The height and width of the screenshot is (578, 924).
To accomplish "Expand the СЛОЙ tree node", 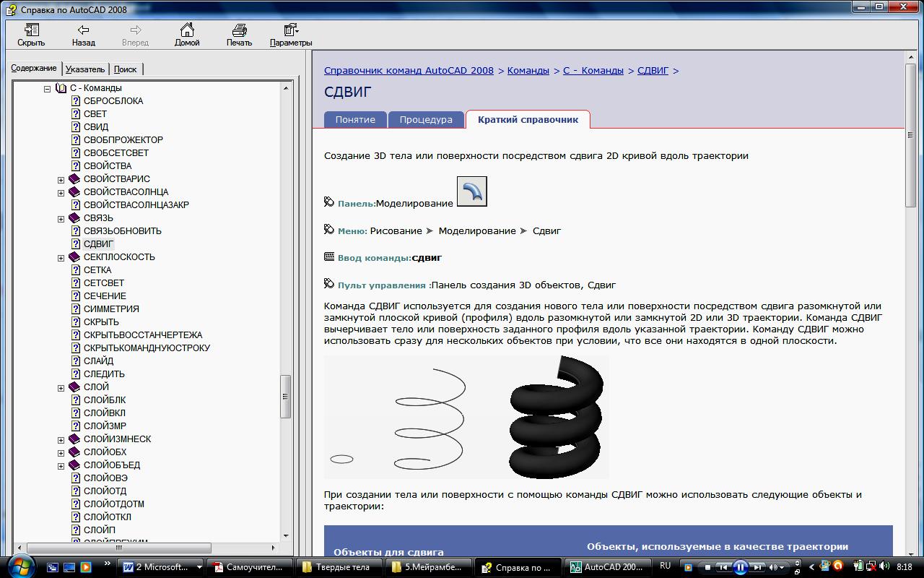I will pyautogui.click(x=61, y=388).
